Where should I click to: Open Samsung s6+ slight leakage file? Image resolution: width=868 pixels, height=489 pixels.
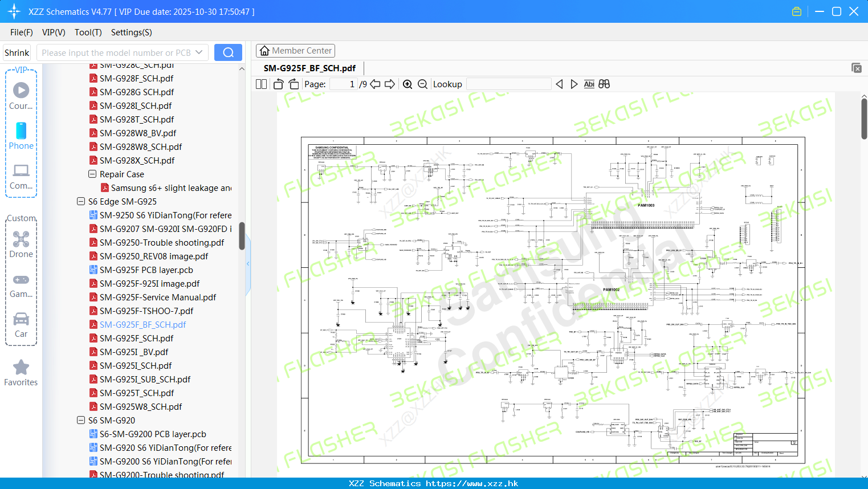point(171,188)
